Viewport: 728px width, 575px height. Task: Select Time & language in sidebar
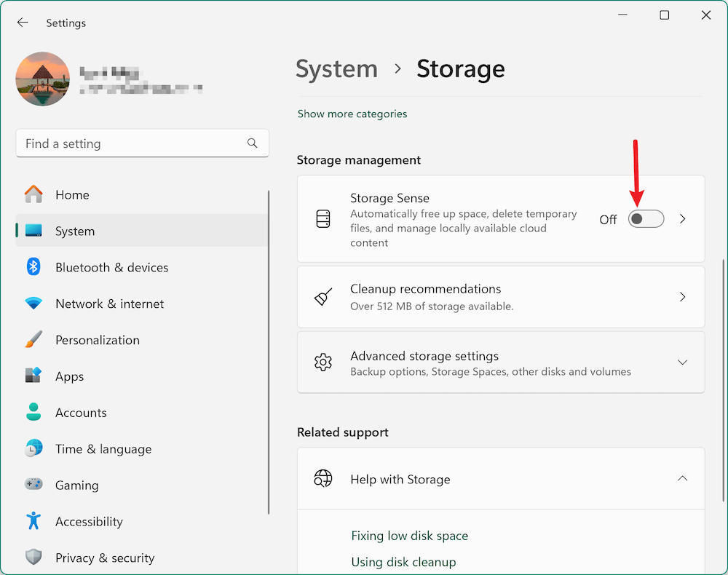33,449
